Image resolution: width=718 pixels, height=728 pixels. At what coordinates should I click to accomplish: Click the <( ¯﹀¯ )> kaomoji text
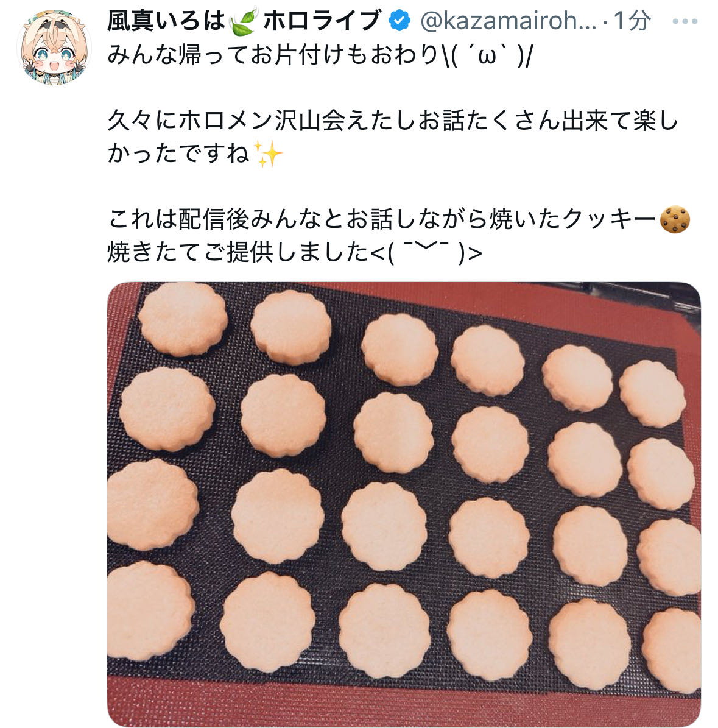click(426, 253)
